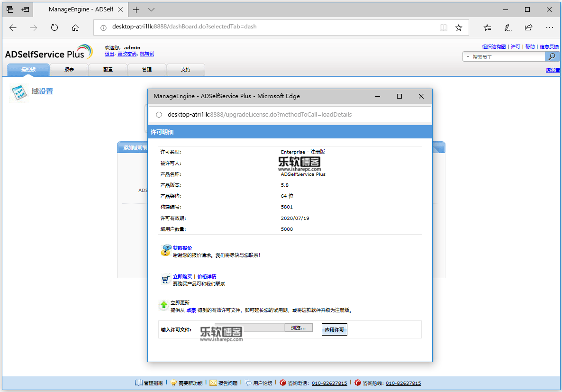Image resolution: width=562 pixels, height=392 pixels.
Task: Click the license file path field
Action: point(249,328)
